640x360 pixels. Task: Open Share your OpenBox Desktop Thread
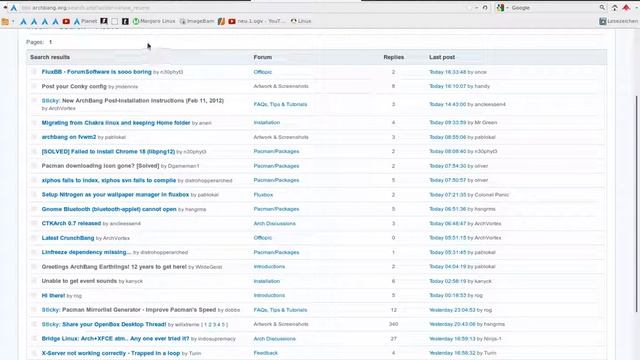(114, 324)
